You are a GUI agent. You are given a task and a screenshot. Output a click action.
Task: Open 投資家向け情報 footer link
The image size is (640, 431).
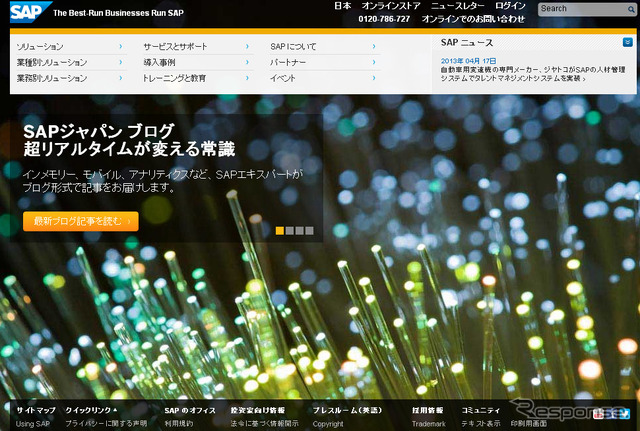(258, 410)
